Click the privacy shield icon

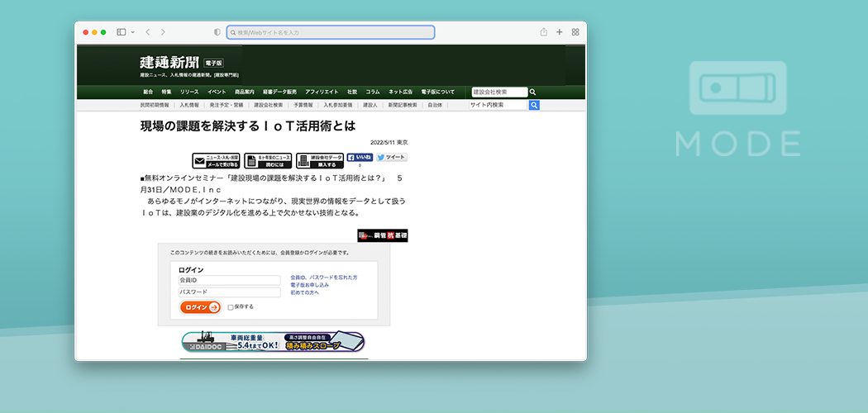coord(217,32)
